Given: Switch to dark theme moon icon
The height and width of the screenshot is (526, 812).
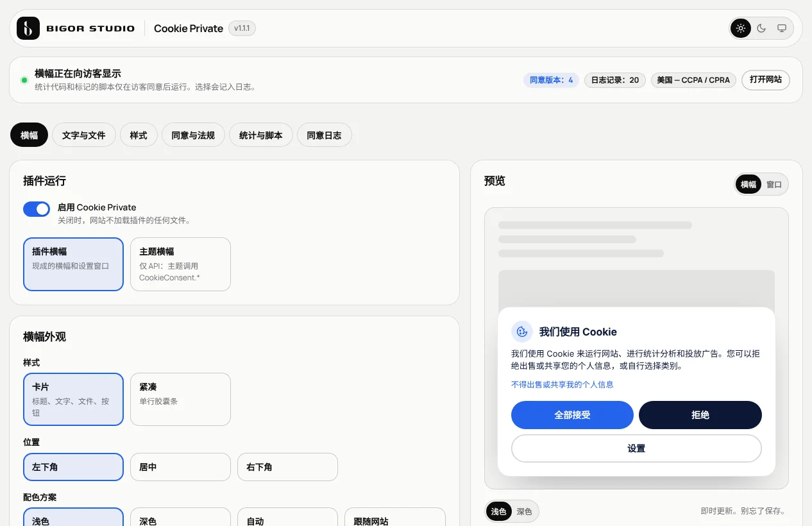Looking at the screenshot, I should (x=761, y=28).
